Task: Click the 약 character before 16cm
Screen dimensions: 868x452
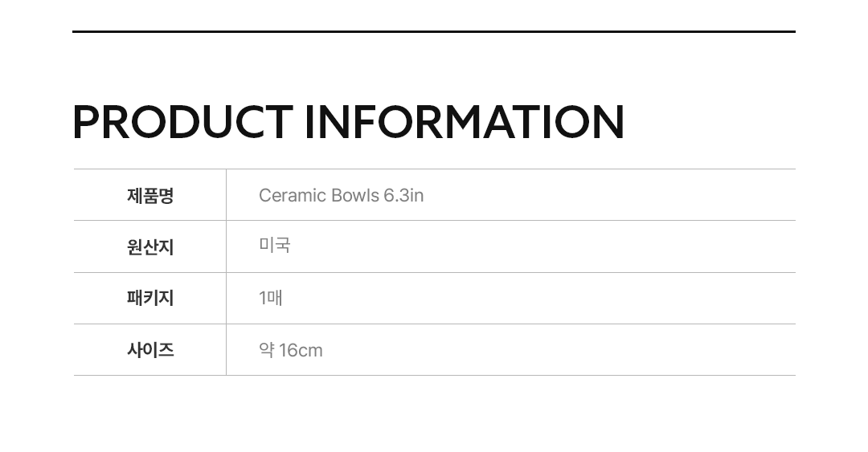Action: [267, 350]
